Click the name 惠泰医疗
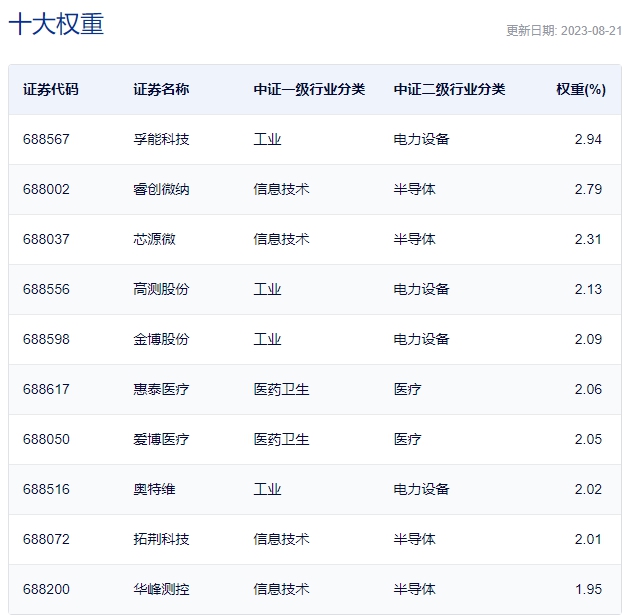Image resolution: width=628 pixels, height=615 pixels. 161,390
